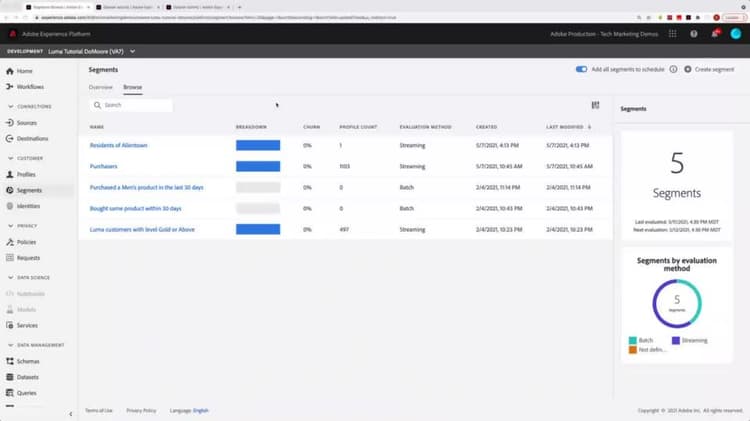
Task: Collapse the Customer sidebar section
Action: [x=11, y=158]
